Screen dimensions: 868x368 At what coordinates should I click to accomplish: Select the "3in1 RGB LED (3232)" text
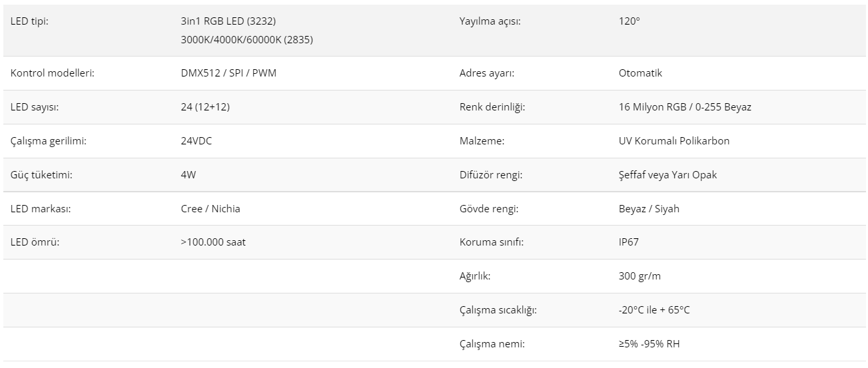(x=228, y=21)
